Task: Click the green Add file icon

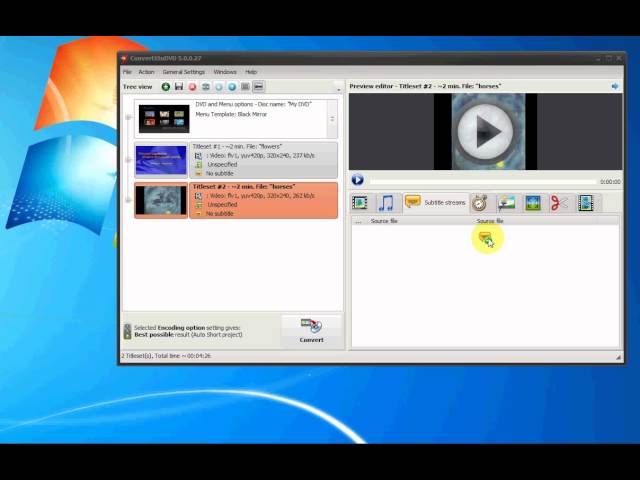Action: (166, 87)
